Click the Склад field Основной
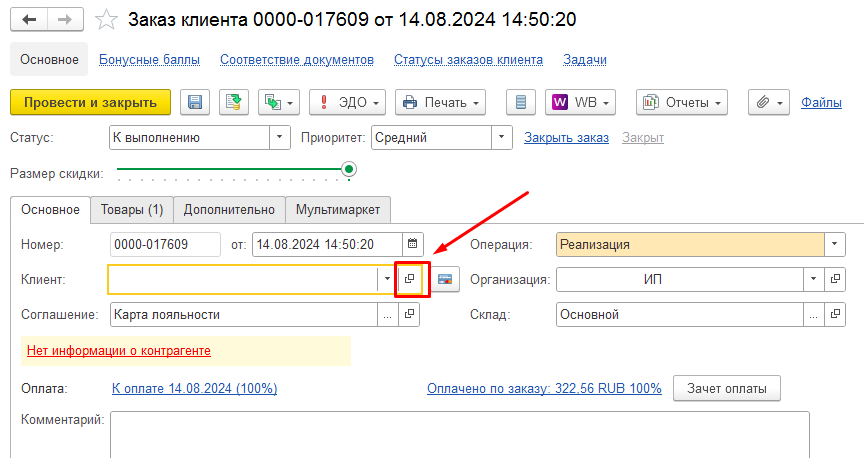Screen dimensions: 864x458 pyautogui.click(x=679, y=315)
